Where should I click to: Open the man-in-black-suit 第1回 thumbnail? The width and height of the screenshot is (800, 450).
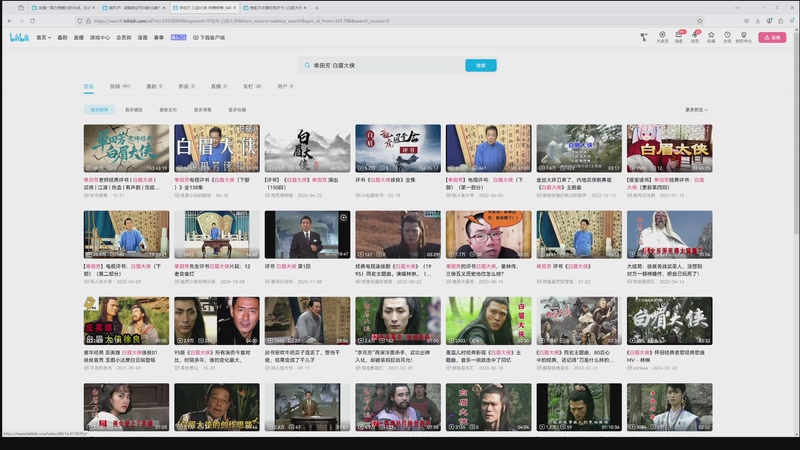click(x=308, y=234)
